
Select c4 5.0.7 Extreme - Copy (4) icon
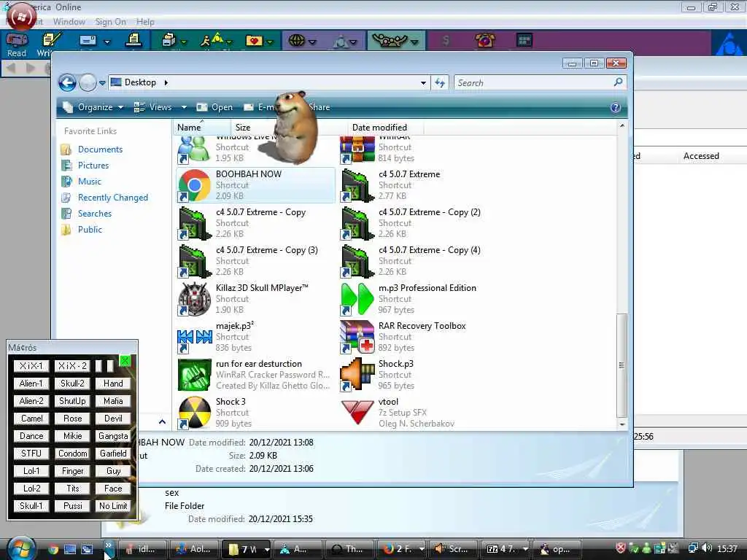pyautogui.click(x=357, y=261)
